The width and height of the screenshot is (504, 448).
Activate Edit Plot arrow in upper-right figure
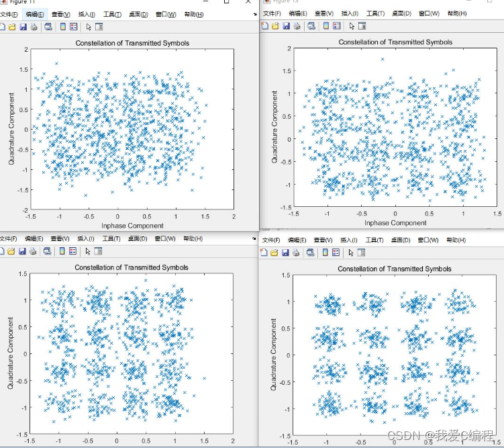click(x=352, y=26)
